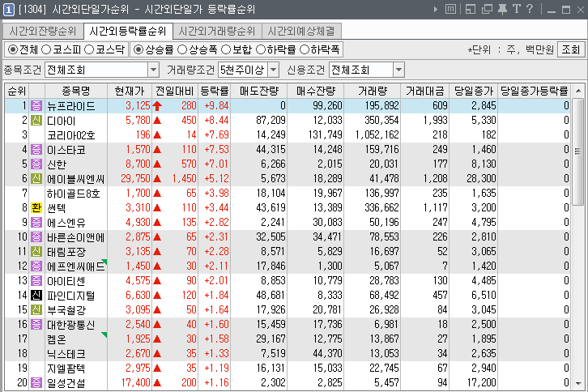The width and height of the screenshot is (588, 392).
Task: Sort by the 매도잔량 column header
Action: [258, 91]
